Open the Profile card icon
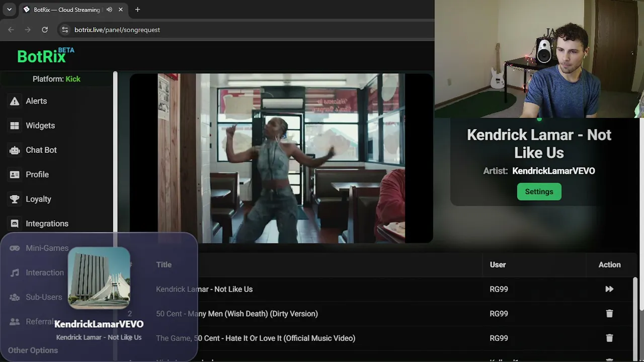This screenshot has width=644, height=362. pyautogui.click(x=15, y=174)
